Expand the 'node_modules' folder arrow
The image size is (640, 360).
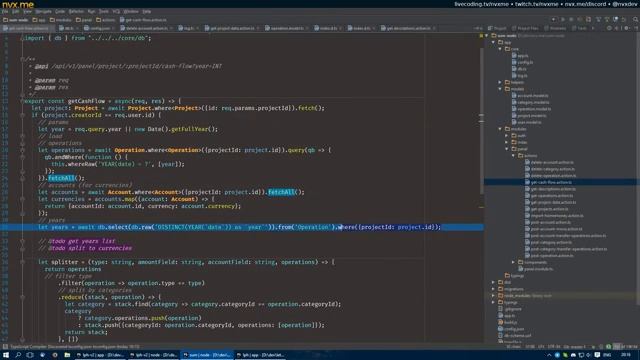tap(493, 296)
